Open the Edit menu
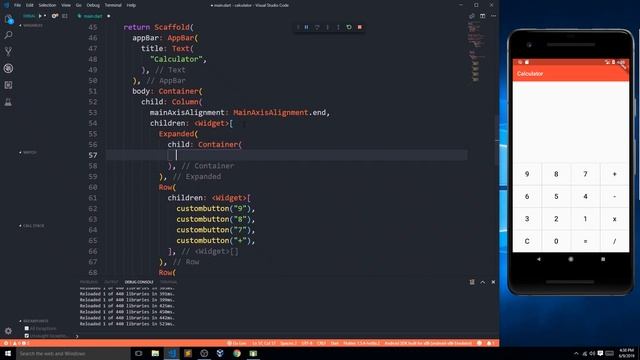640x360 pixels. point(29,5)
